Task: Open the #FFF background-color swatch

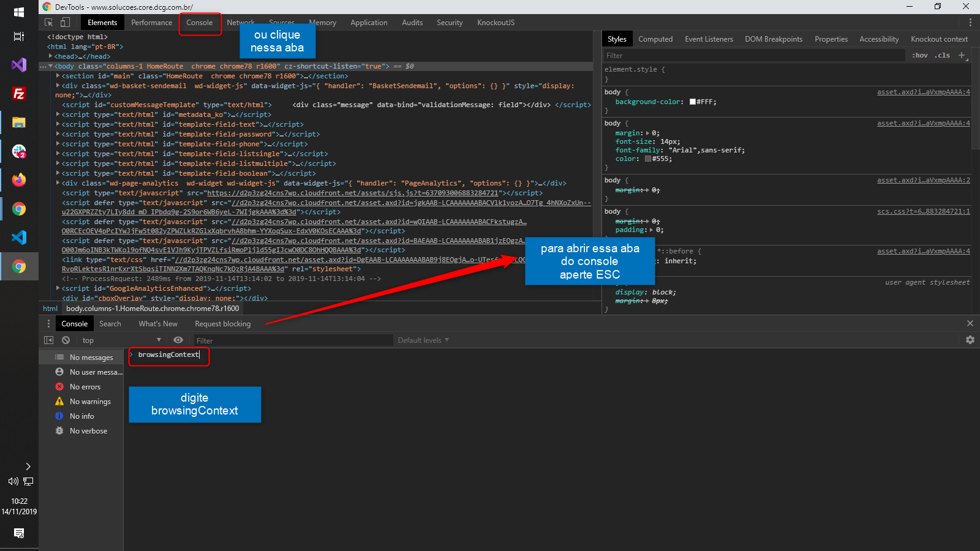Action: pos(693,102)
